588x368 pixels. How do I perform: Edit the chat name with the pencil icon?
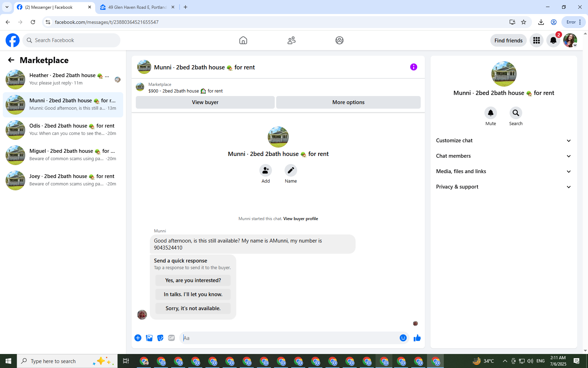click(x=291, y=170)
